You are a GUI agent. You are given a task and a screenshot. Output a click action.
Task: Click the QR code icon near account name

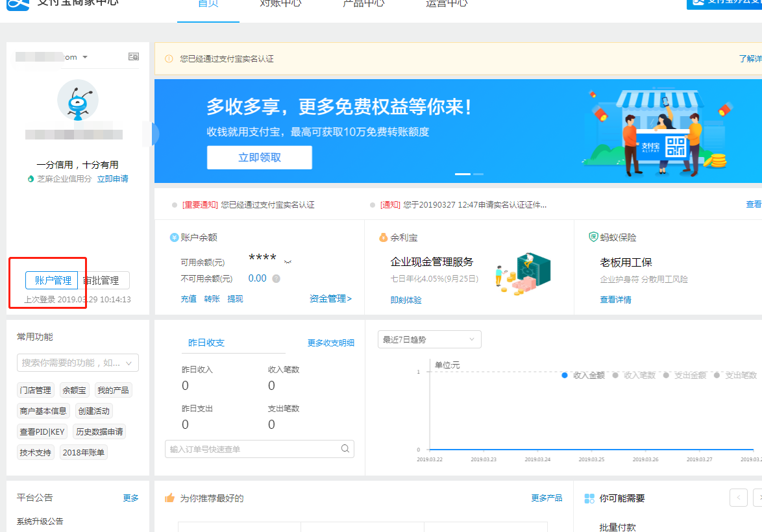(x=134, y=57)
